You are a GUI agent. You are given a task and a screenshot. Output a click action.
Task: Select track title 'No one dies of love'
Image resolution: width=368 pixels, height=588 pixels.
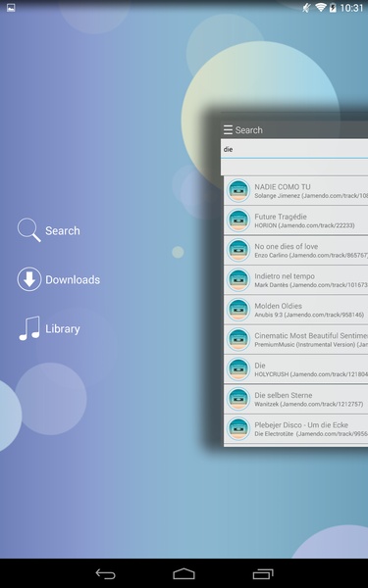point(287,246)
